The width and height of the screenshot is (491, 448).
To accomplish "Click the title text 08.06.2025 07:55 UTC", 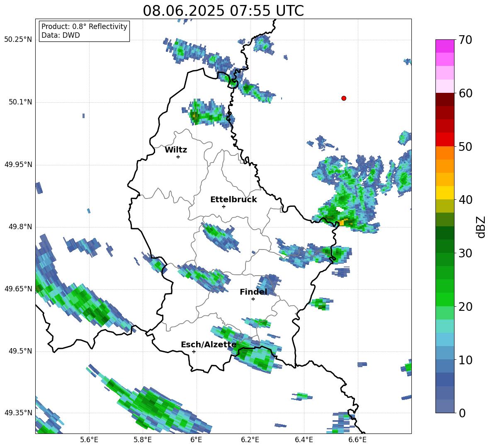I will pyautogui.click(x=223, y=11).
